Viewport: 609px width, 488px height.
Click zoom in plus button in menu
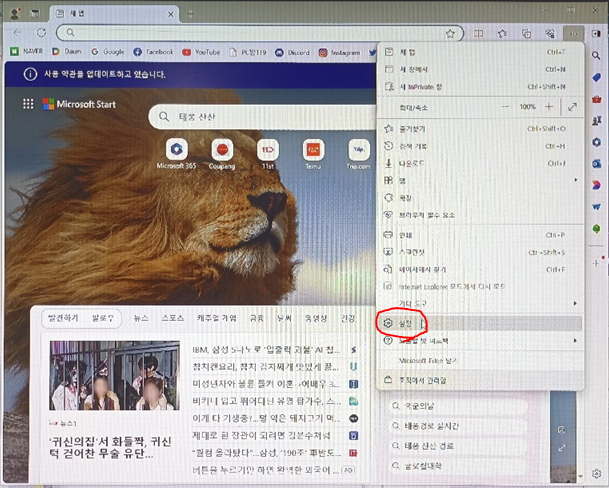[550, 106]
